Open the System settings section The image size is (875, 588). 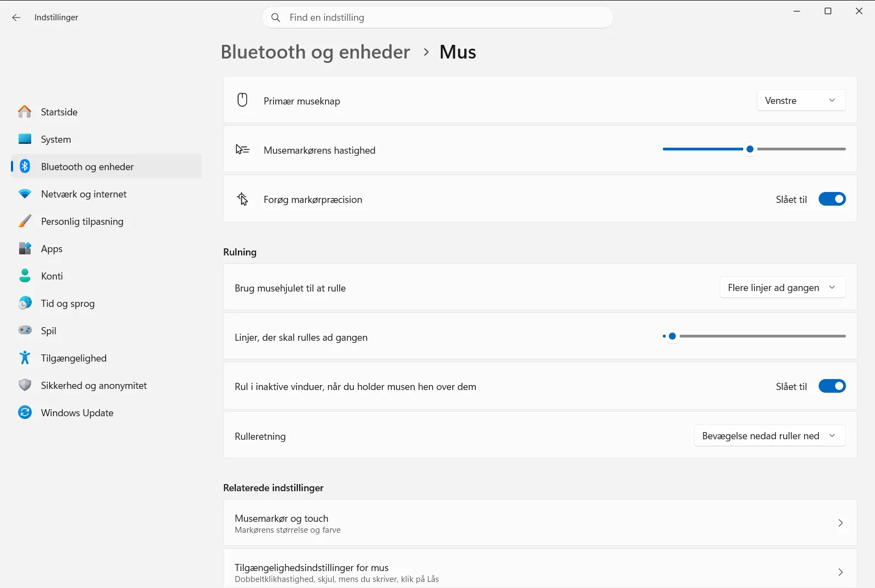106,139
